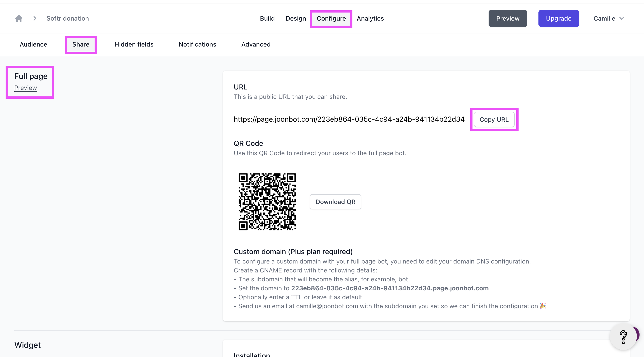Open the Hidden fields sub-tab

click(x=134, y=44)
